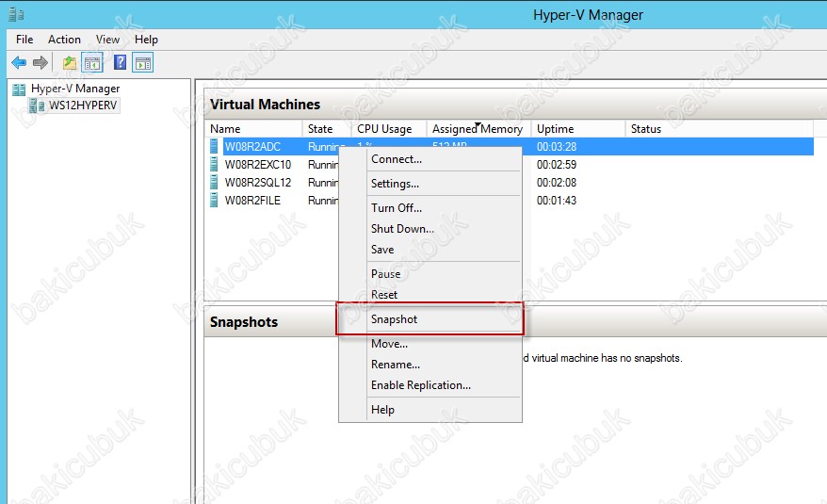Choose Save from the context menu
The width and height of the screenshot is (827, 504).
pyautogui.click(x=430, y=249)
